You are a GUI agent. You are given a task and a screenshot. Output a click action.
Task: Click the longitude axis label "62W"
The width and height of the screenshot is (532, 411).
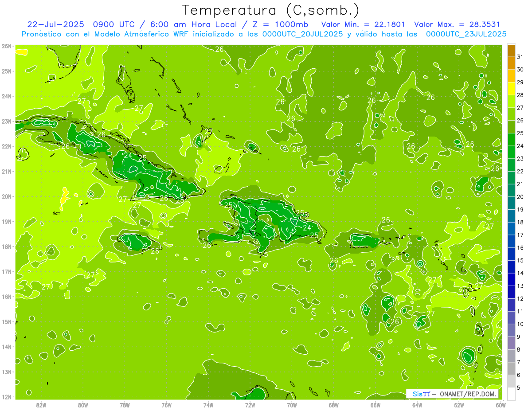[459, 405]
